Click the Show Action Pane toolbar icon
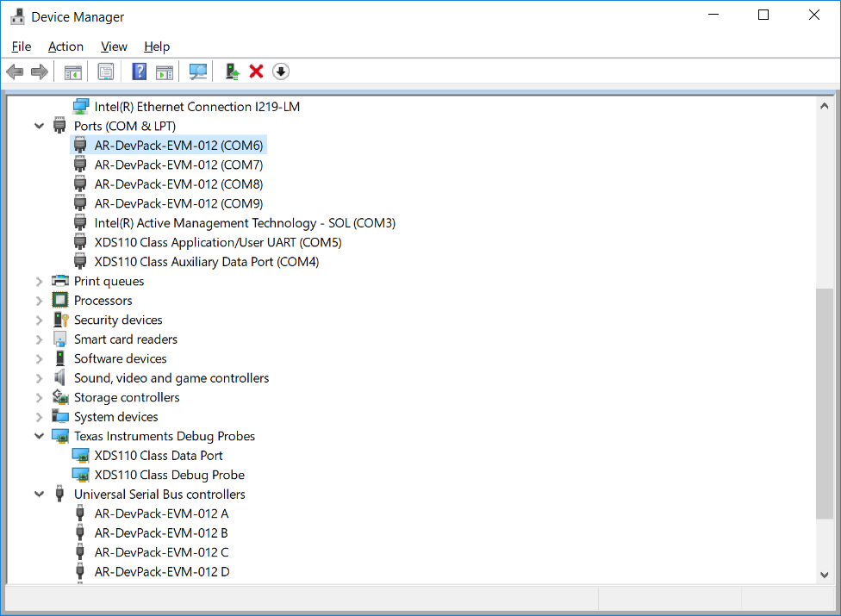This screenshot has height=616, width=841. (164, 71)
